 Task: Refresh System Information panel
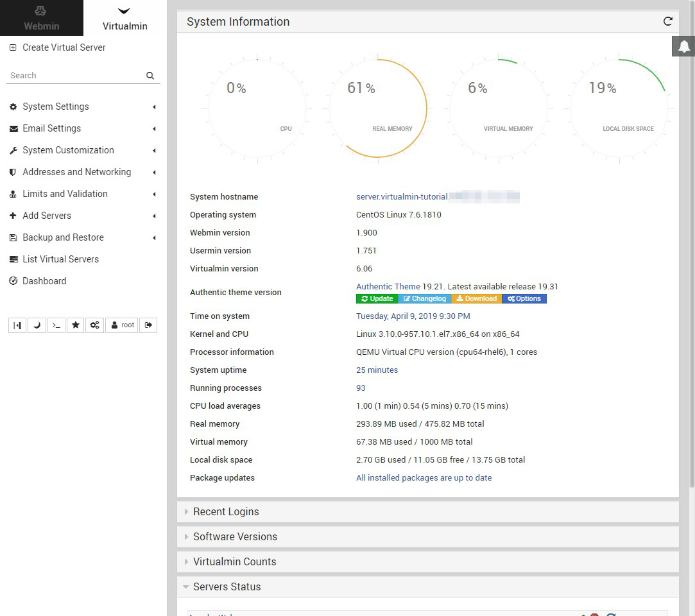[667, 21]
